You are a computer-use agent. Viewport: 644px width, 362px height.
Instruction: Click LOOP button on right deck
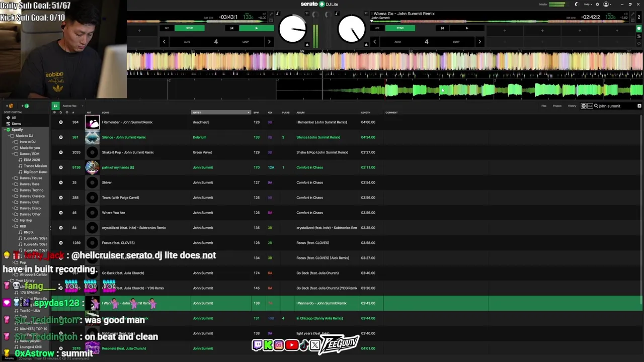(x=456, y=42)
